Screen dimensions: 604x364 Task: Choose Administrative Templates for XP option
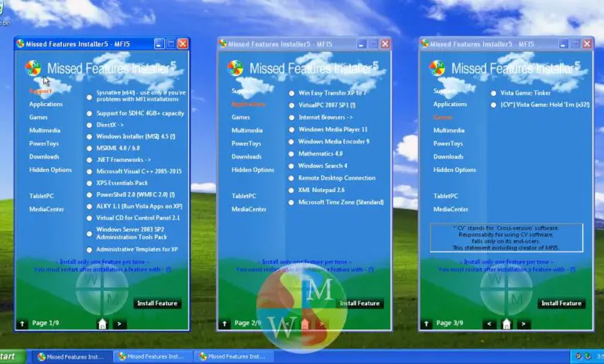[x=89, y=250]
